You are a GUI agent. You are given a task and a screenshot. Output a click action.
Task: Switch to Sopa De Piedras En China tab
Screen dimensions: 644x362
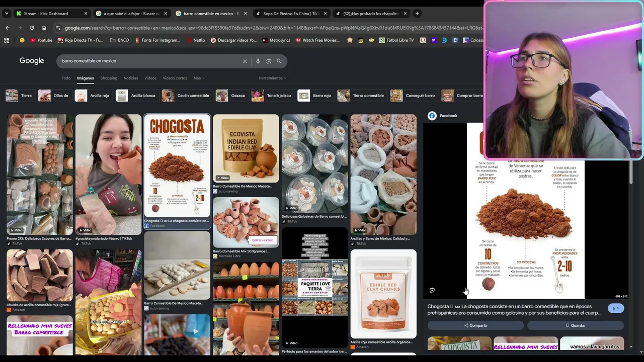[290, 14]
